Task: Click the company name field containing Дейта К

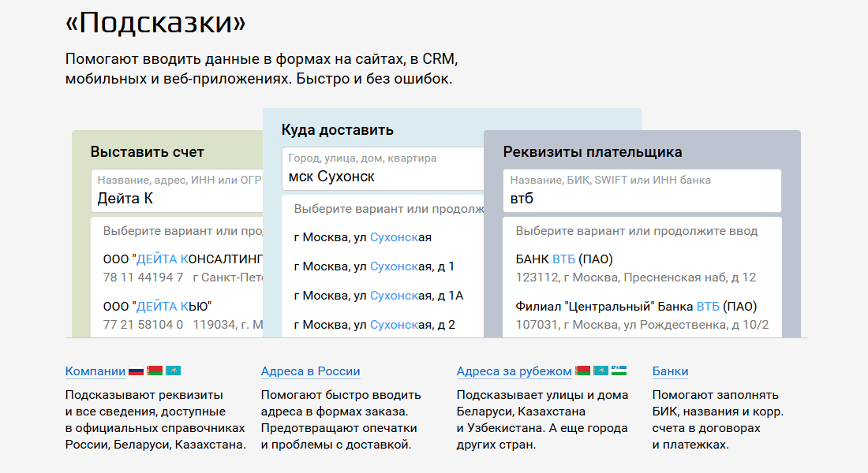Action: click(177, 191)
